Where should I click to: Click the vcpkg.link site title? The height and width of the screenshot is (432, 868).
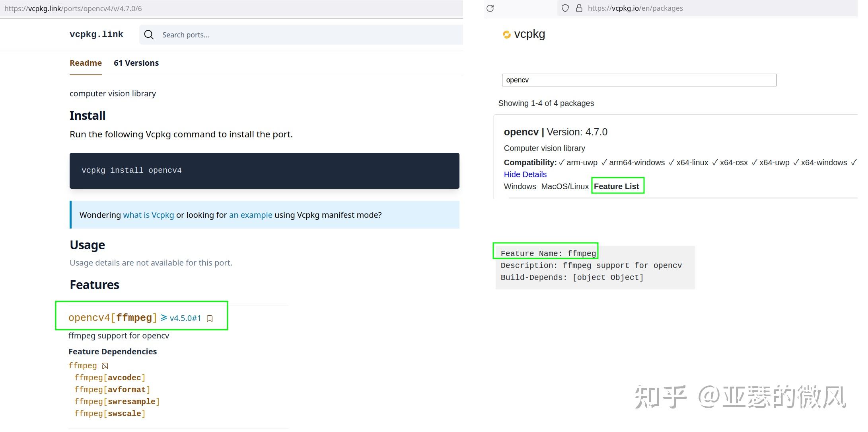click(96, 34)
